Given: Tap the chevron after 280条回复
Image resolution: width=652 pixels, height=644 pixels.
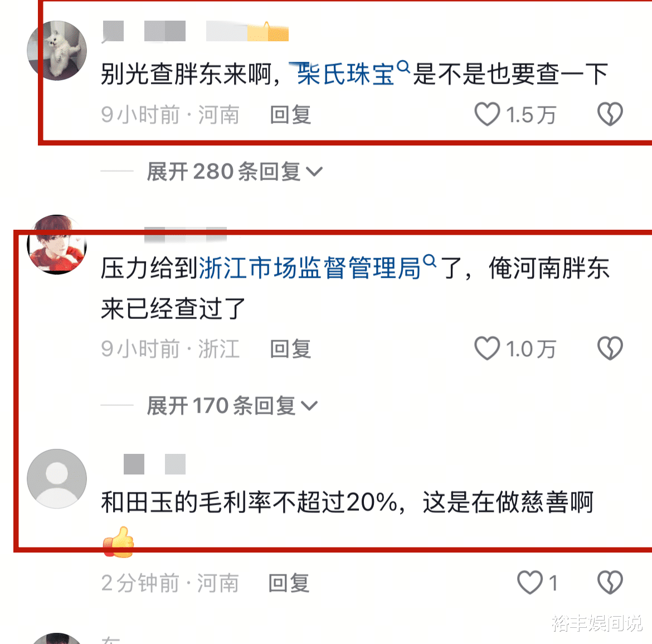Looking at the screenshot, I should (x=314, y=171).
